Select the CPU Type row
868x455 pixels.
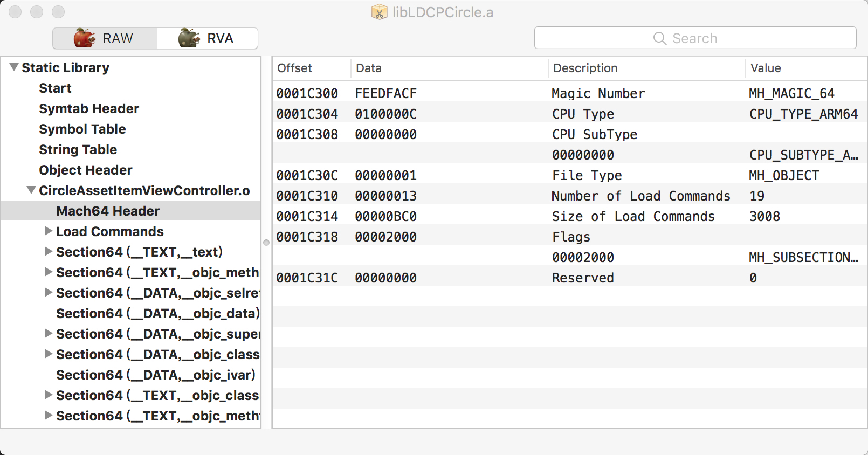point(570,114)
